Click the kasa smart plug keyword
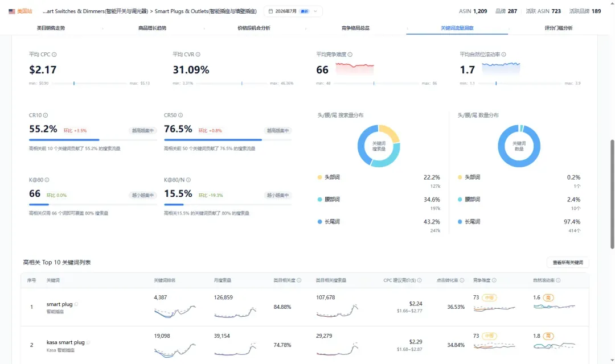This screenshot has width=615, height=364. pos(65,342)
